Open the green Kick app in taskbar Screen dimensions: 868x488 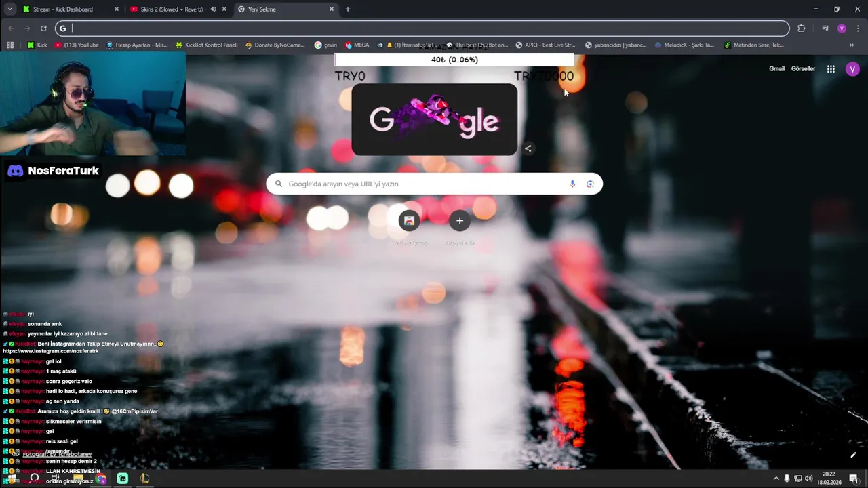click(x=123, y=479)
